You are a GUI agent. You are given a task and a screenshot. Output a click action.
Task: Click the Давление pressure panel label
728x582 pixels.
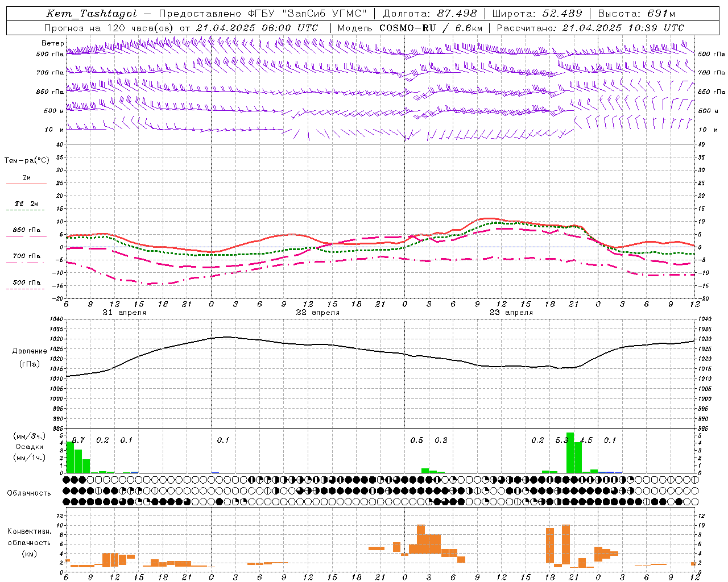tap(30, 351)
